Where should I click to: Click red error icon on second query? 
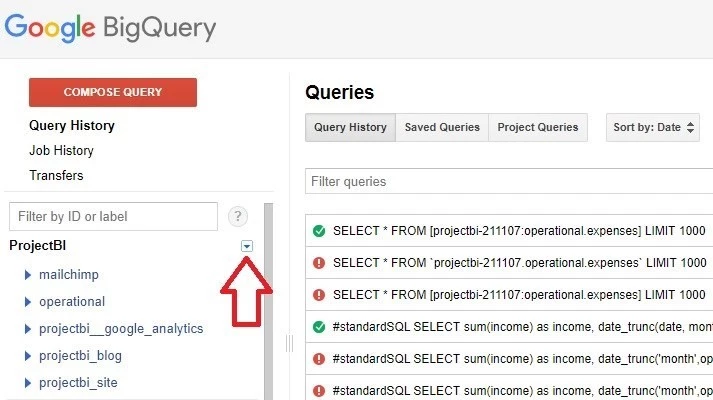pos(319,263)
